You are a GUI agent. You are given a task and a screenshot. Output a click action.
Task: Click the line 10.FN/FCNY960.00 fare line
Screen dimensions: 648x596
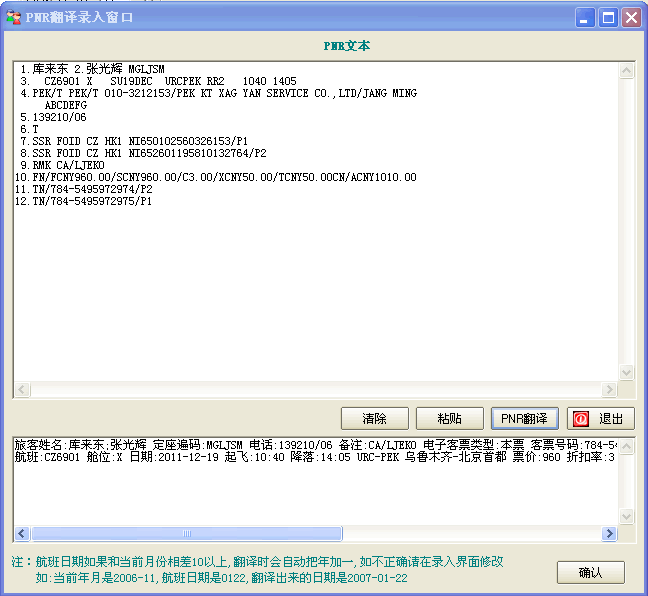(216, 177)
